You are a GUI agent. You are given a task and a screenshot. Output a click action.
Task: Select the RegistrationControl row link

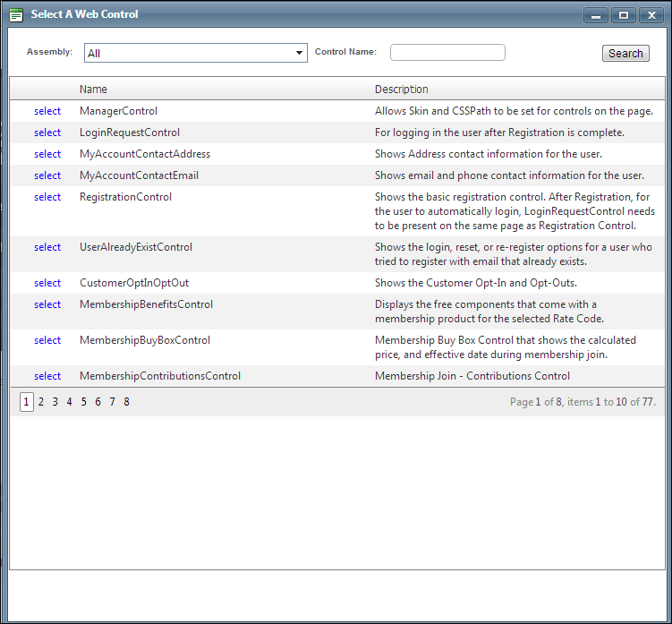pyautogui.click(x=47, y=197)
